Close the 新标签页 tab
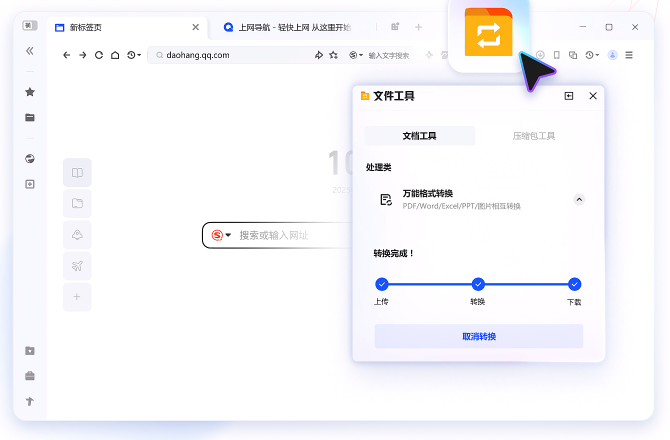670x440 pixels. tap(196, 27)
